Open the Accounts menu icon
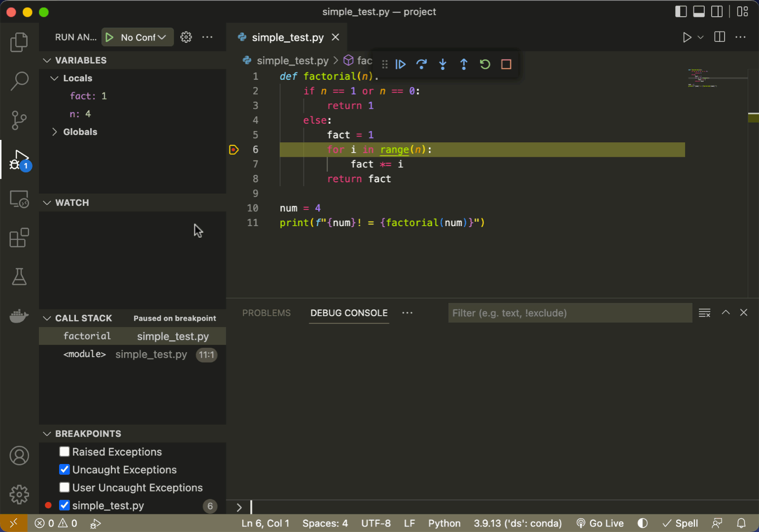The height and width of the screenshot is (532, 759). [19, 456]
